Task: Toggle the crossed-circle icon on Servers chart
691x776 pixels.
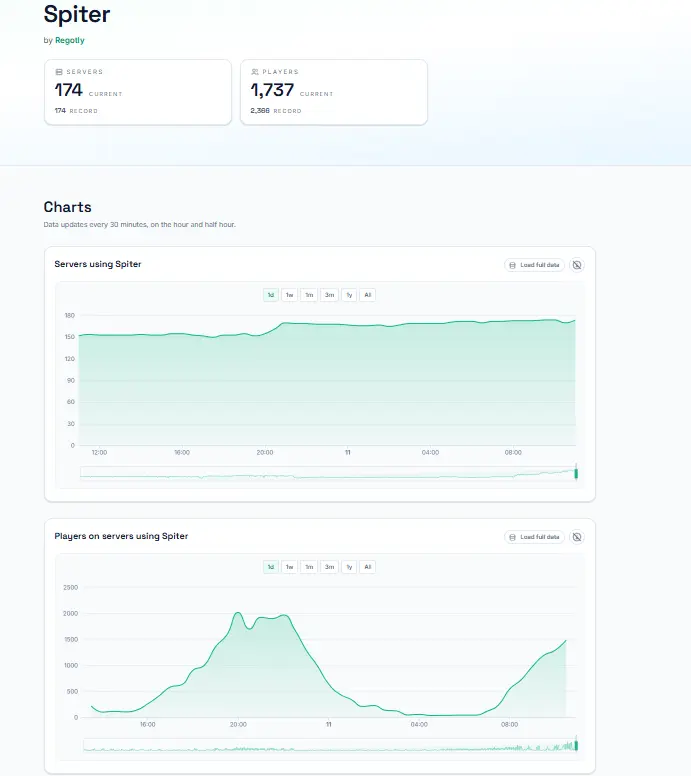Action: [577, 265]
